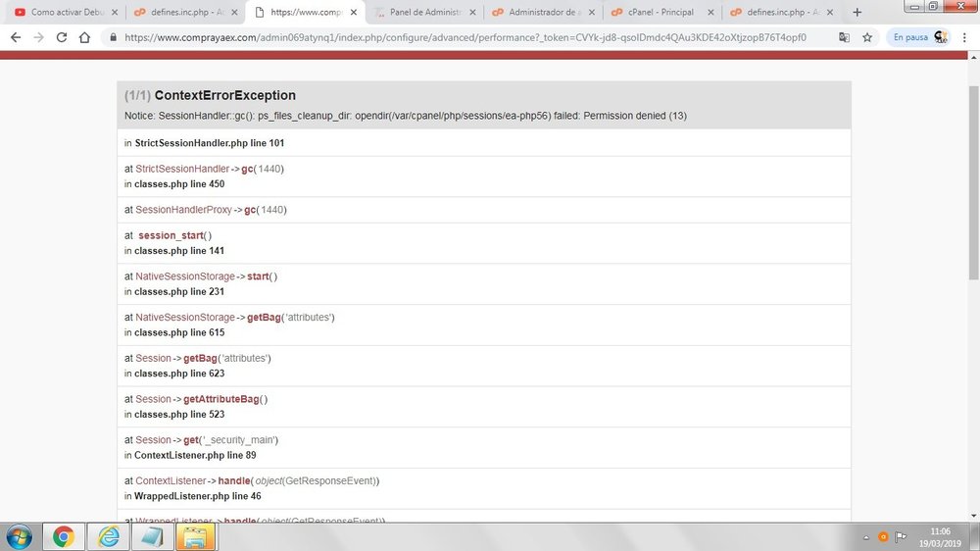Screen dimensions: 980x551
Task: Click classes.php line 615 text
Action: (179, 332)
